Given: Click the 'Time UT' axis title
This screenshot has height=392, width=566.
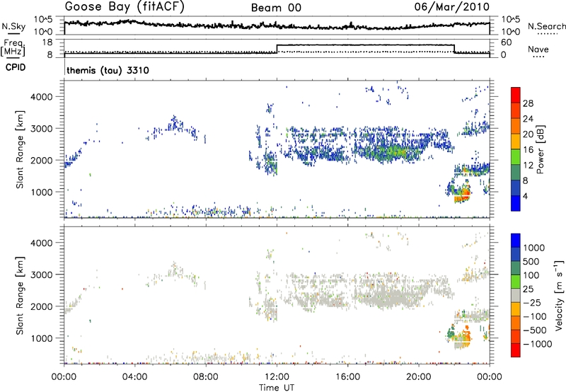Looking at the screenshot, I should point(277,388).
